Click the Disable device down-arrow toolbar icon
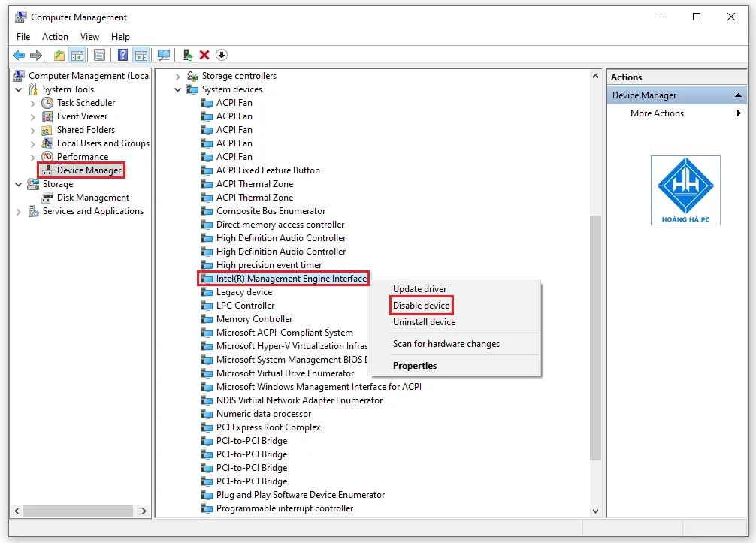 click(221, 54)
